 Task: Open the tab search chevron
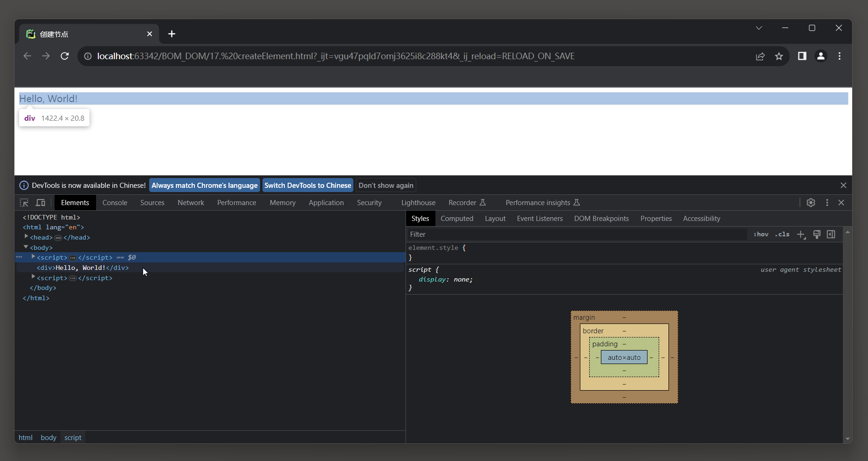[x=759, y=28]
